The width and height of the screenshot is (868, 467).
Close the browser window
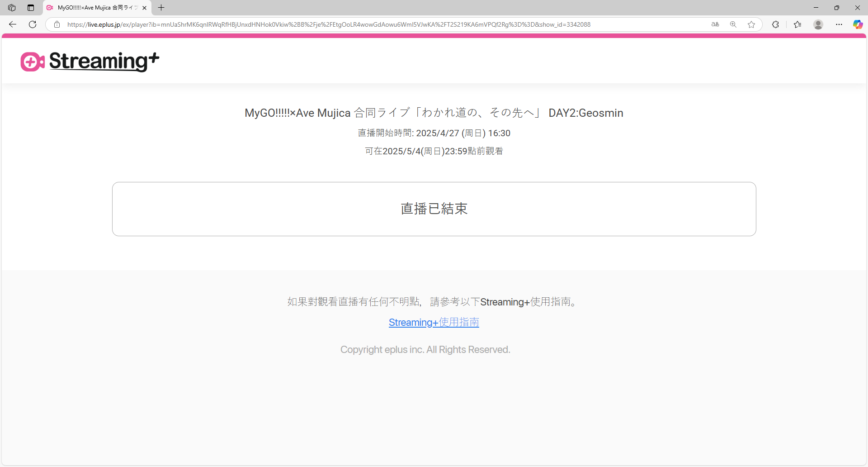858,8
